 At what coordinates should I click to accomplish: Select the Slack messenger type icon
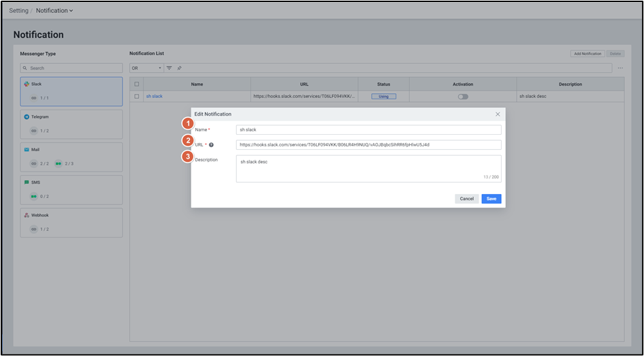(x=27, y=84)
